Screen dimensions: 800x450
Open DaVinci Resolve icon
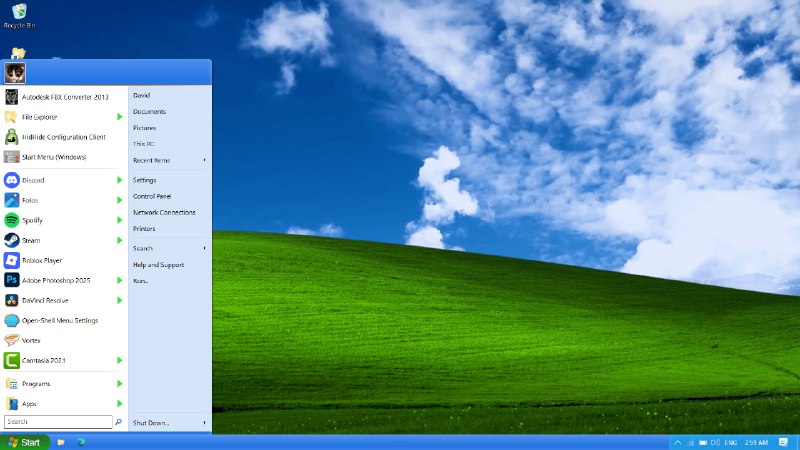11,300
